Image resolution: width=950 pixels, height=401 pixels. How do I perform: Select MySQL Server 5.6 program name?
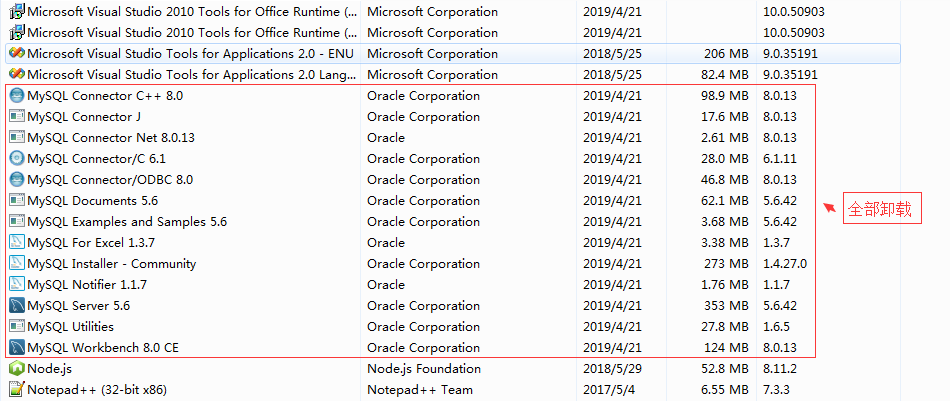click(79, 306)
